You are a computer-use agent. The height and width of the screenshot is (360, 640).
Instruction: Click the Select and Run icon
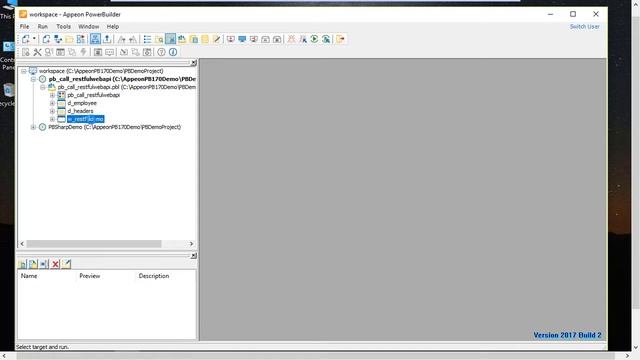tap(326, 39)
